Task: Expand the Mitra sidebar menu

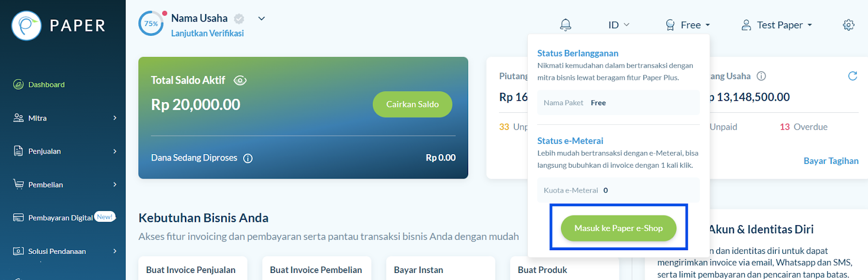Action: pyautogui.click(x=65, y=118)
